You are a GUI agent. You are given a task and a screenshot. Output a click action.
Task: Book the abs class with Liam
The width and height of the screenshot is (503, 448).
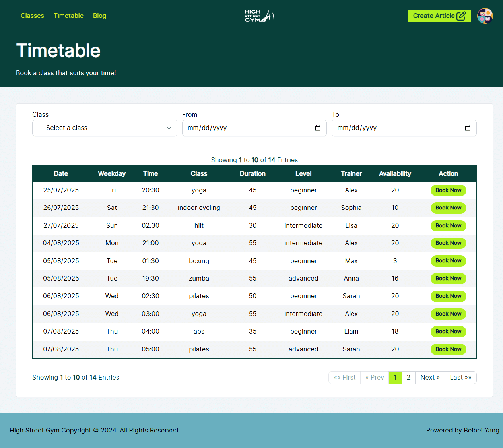pos(448,332)
